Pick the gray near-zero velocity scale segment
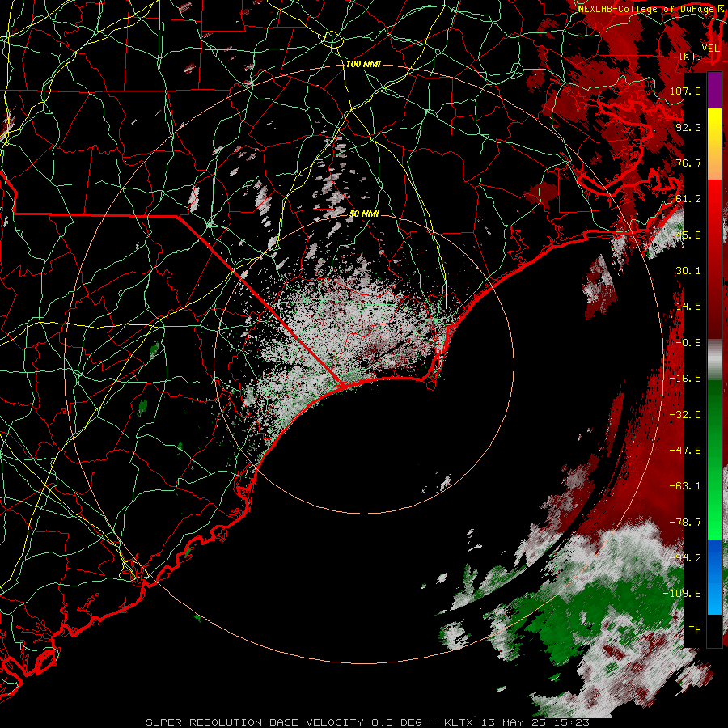The width and height of the screenshot is (728, 728). pyautogui.click(x=714, y=360)
